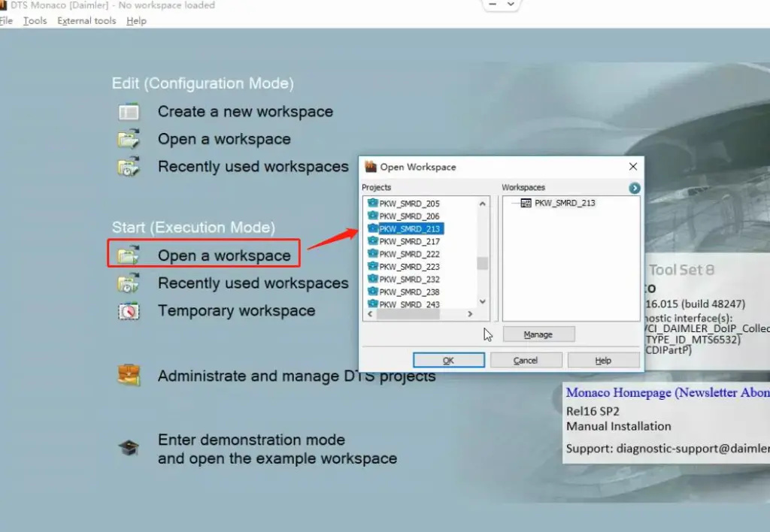This screenshot has width=770, height=532.
Task: Open the Tools menu
Action: (35, 20)
